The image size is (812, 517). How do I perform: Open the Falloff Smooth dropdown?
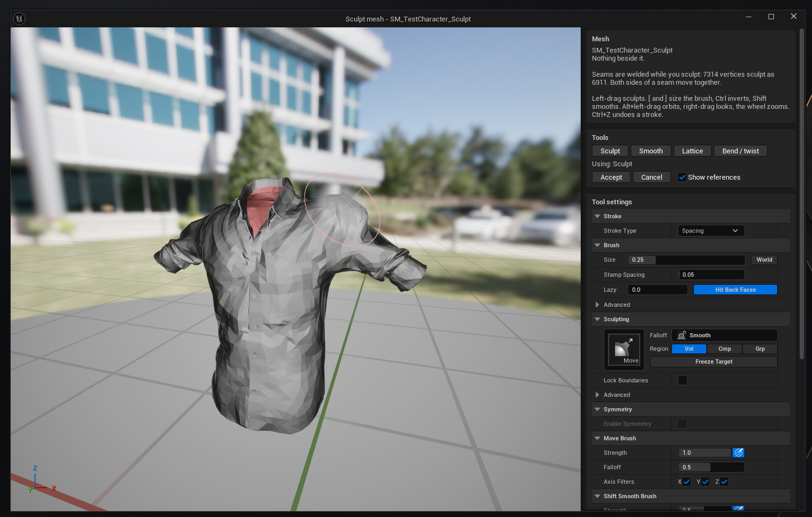(x=725, y=335)
